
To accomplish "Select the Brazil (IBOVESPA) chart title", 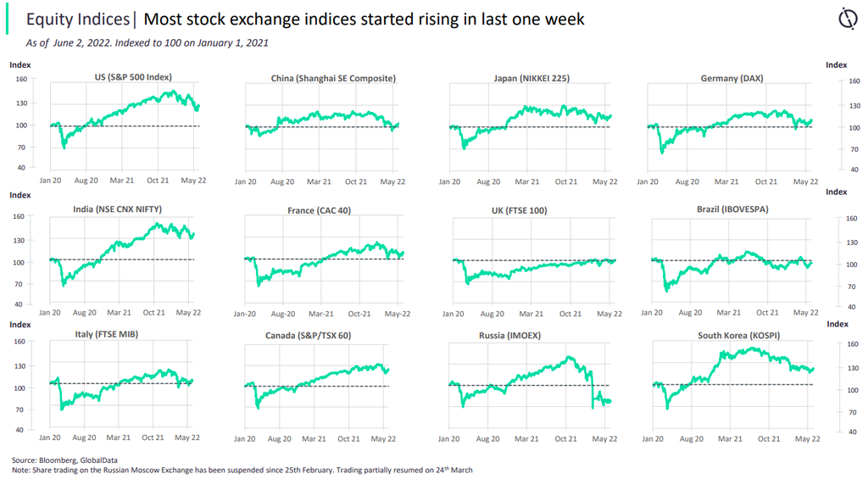I will tap(733, 209).
